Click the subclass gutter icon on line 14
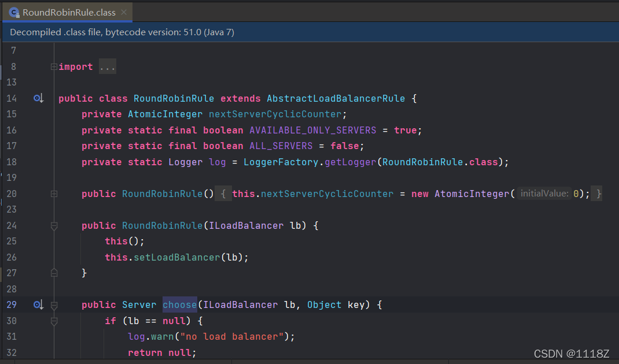Viewport: 619px width, 364px height. pos(38,98)
